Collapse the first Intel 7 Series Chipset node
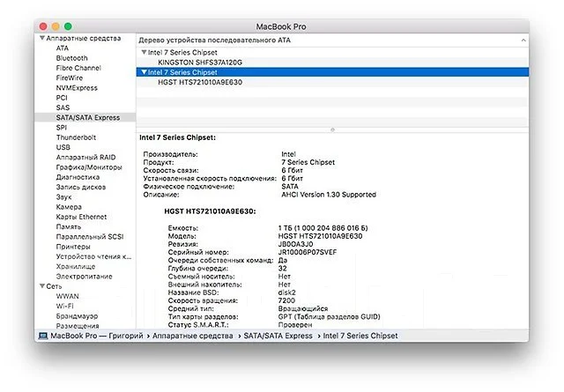This screenshot has width=564, height=392. pos(144,52)
